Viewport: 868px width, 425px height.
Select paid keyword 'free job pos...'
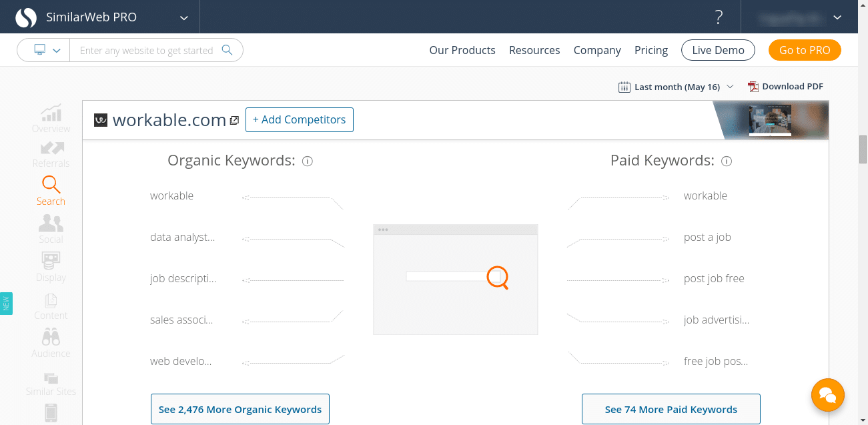tap(716, 361)
